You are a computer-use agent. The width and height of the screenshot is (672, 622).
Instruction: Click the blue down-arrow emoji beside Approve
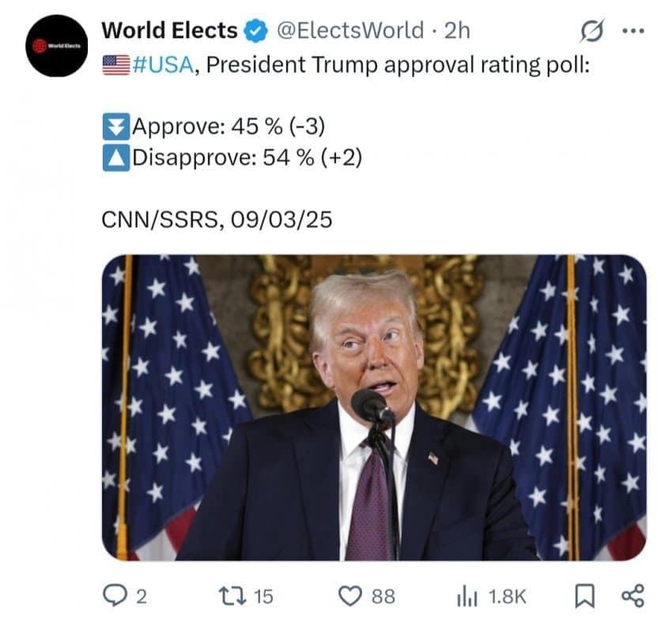coord(116,126)
